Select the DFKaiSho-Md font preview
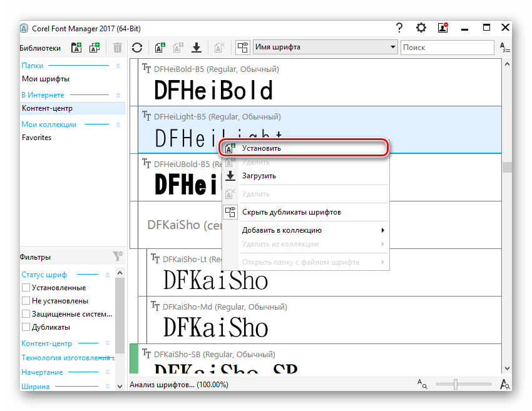 click(215, 327)
